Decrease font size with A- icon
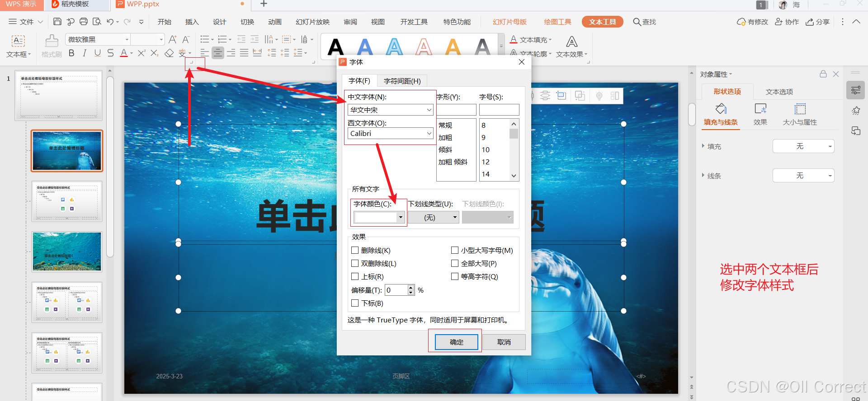868x401 pixels. [x=186, y=39]
